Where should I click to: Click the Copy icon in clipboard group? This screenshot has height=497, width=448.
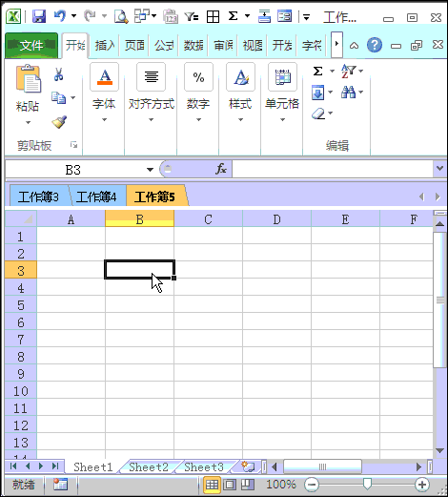(x=59, y=97)
